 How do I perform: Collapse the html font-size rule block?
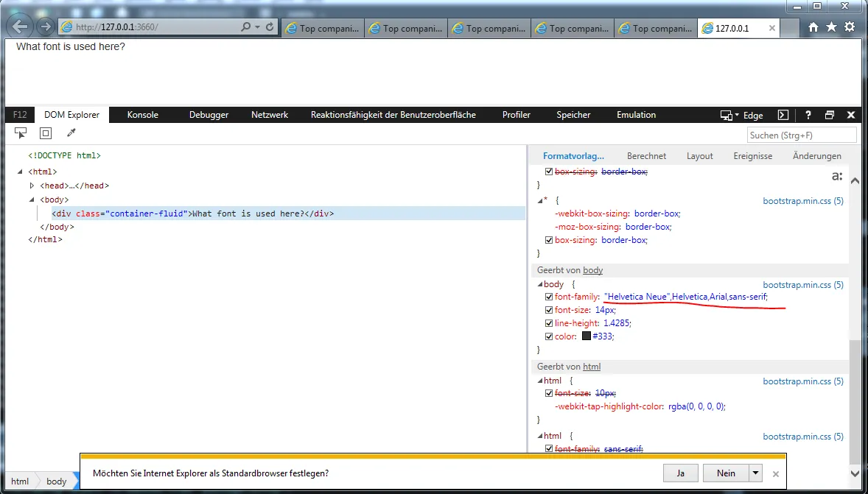tap(540, 381)
